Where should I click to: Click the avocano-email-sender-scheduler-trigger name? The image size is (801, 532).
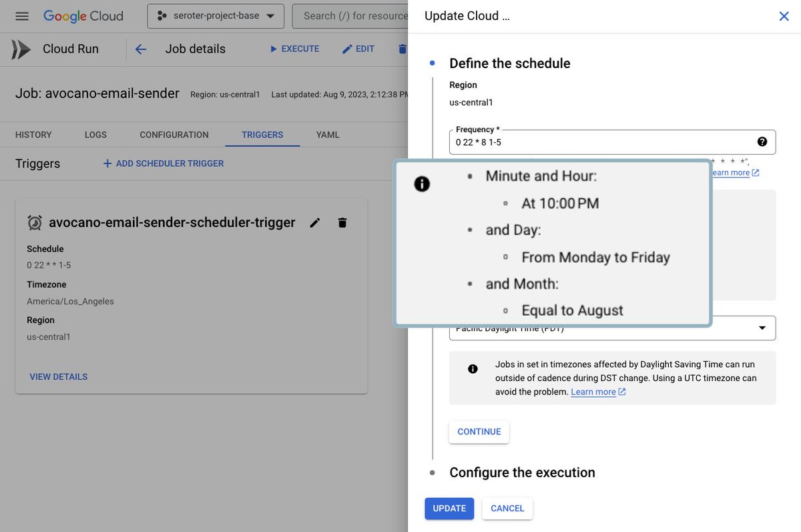coord(172,222)
